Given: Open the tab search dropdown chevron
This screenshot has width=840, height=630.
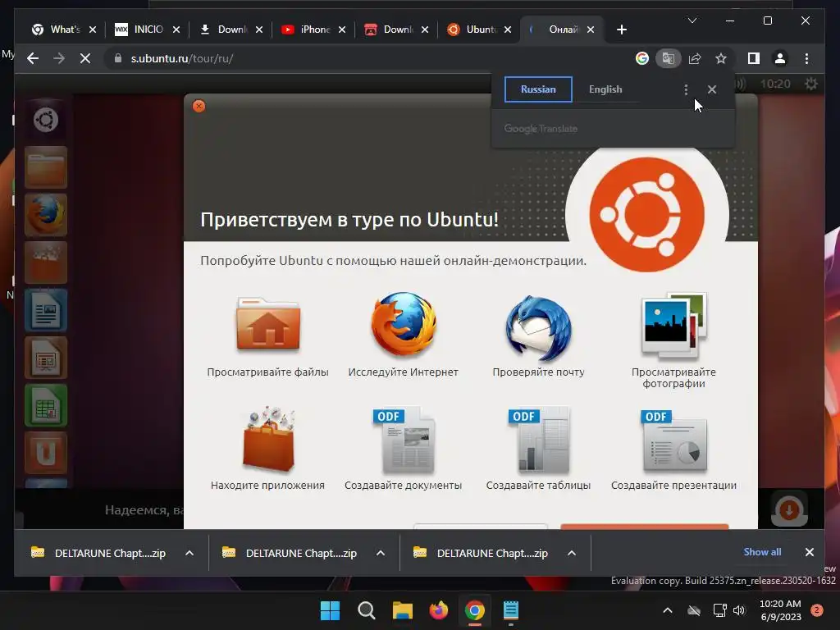Looking at the screenshot, I should click(692, 21).
